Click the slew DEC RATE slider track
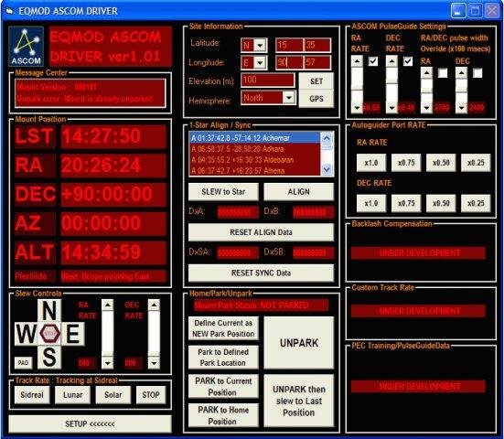The height and width of the screenshot is (439, 504). [154, 334]
